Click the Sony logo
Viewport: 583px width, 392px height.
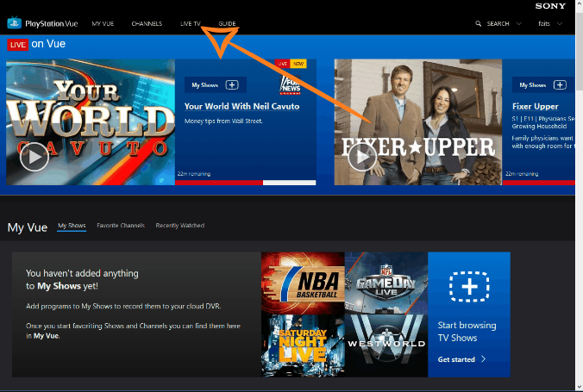pyautogui.click(x=550, y=6)
